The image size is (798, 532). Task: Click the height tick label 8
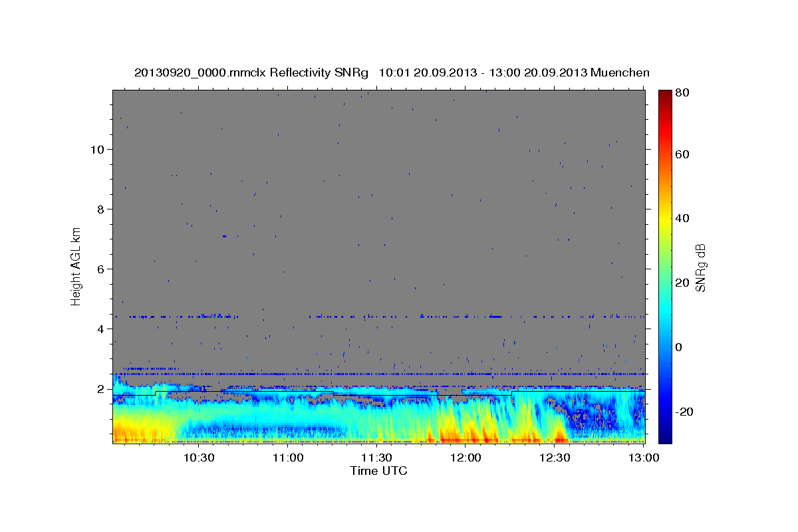click(x=101, y=209)
